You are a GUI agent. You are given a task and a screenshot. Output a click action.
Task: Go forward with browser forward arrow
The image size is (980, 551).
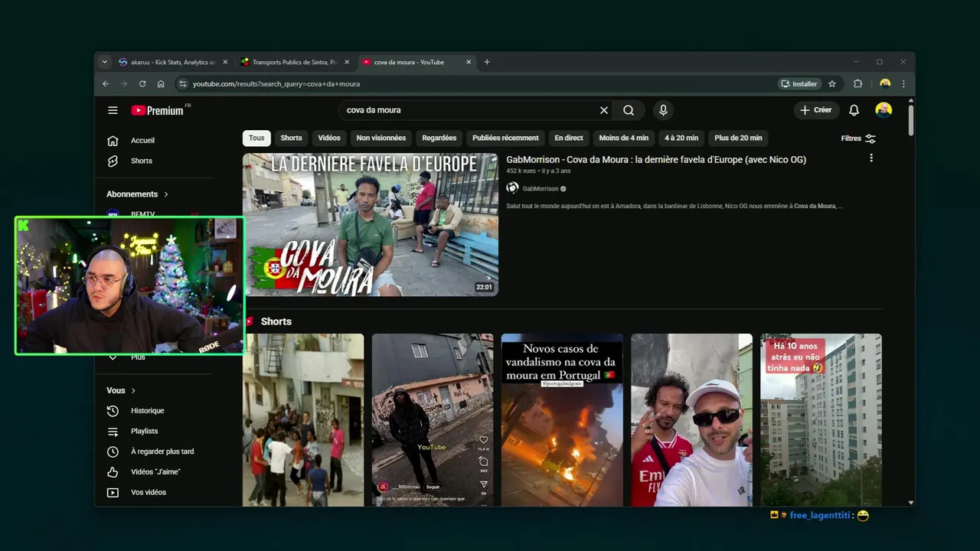click(123, 84)
